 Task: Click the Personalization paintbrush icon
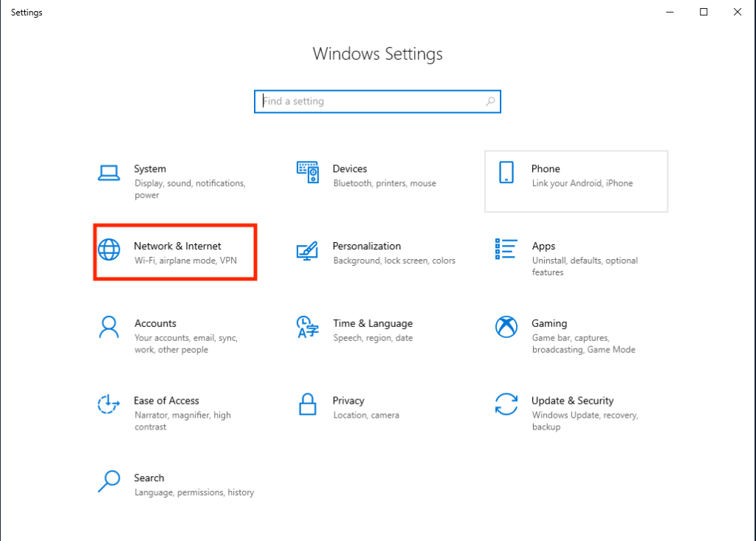point(308,251)
